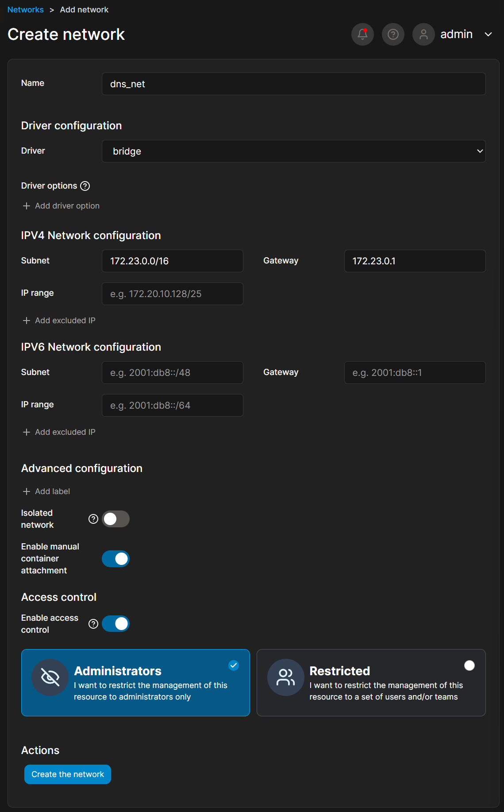Click the help question mark icon in header
The width and height of the screenshot is (504, 812).
pos(393,34)
